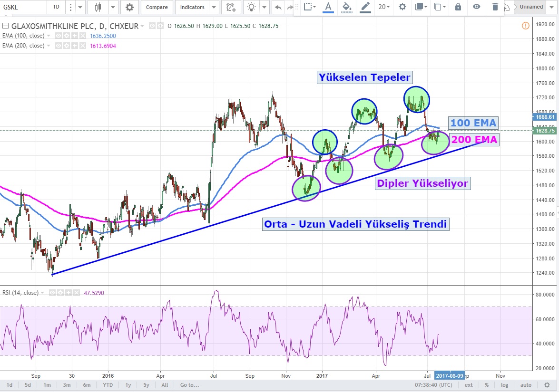Screen dimensions: 559x392
Task: Click the undo arrow in the toolbar
Action: 278,7
